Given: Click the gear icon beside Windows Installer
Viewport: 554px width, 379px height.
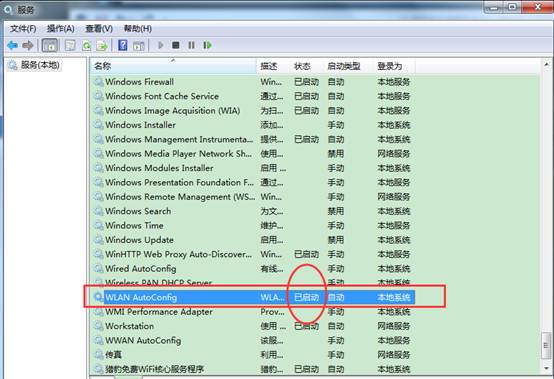Looking at the screenshot, I should 99,125.
